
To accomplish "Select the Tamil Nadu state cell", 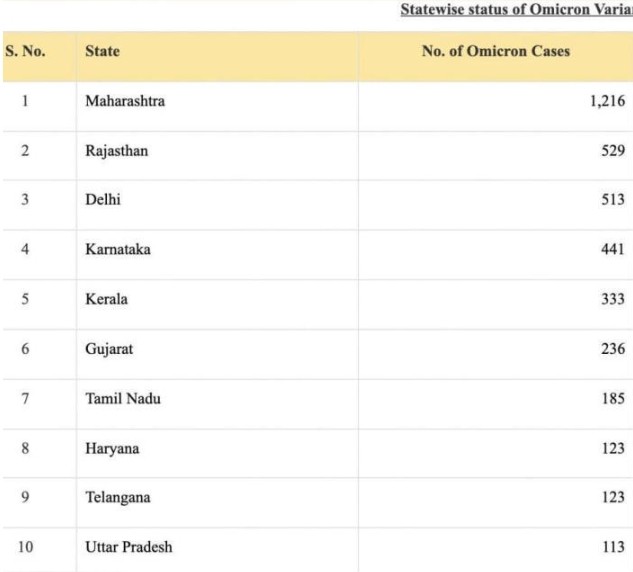I will pos(123,399).
